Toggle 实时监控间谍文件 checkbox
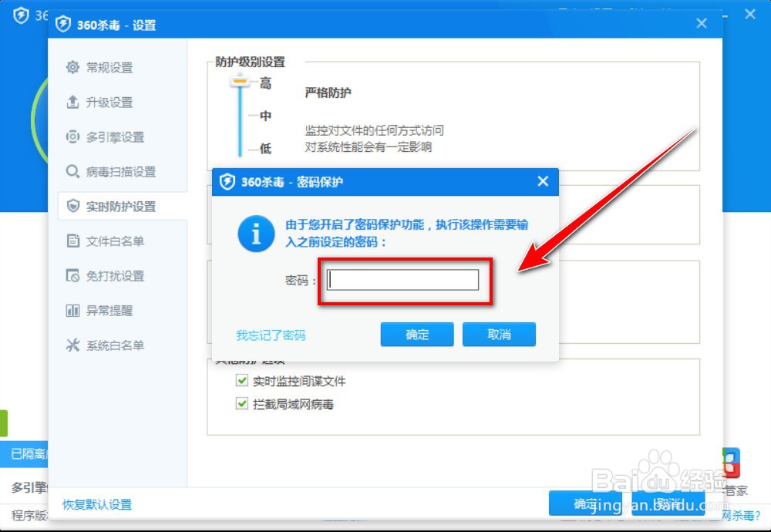771x532 pixels. pos(241,381)
